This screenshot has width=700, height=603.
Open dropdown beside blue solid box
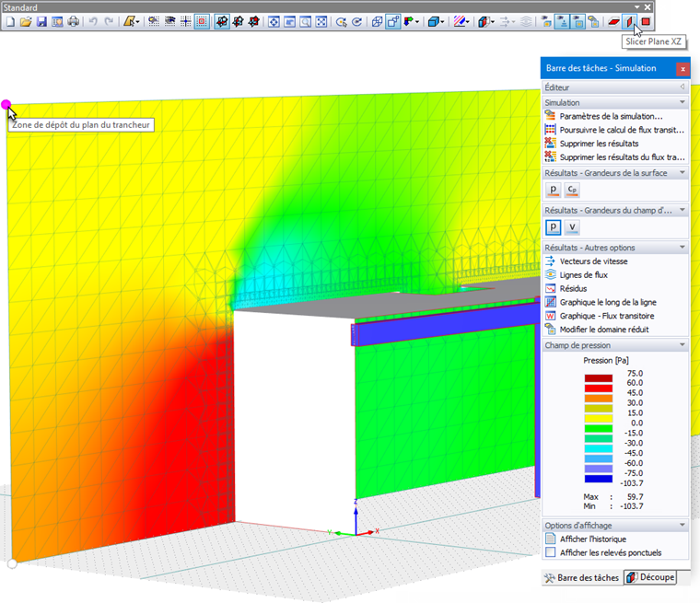point(442,22)
